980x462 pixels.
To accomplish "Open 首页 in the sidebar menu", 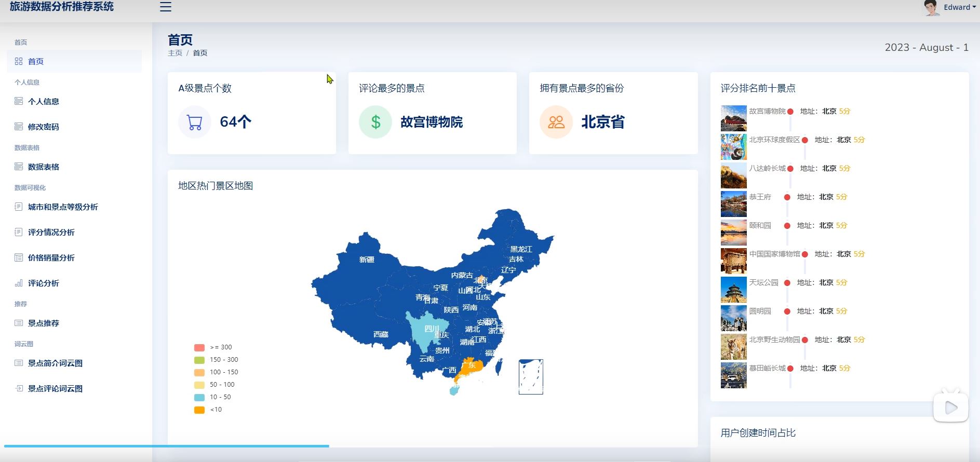I will coord(74,61).
